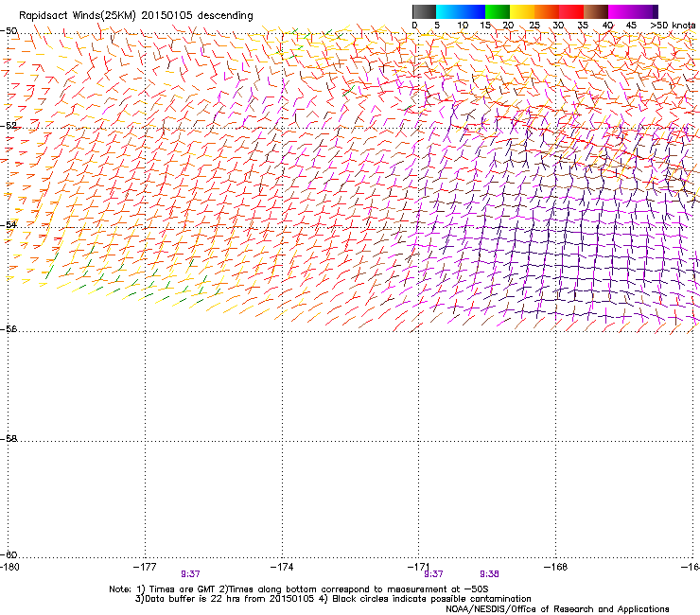Click the '-168' longitude axis label
700x615 pixels.
pyautogui.click(x=556, y=567)
